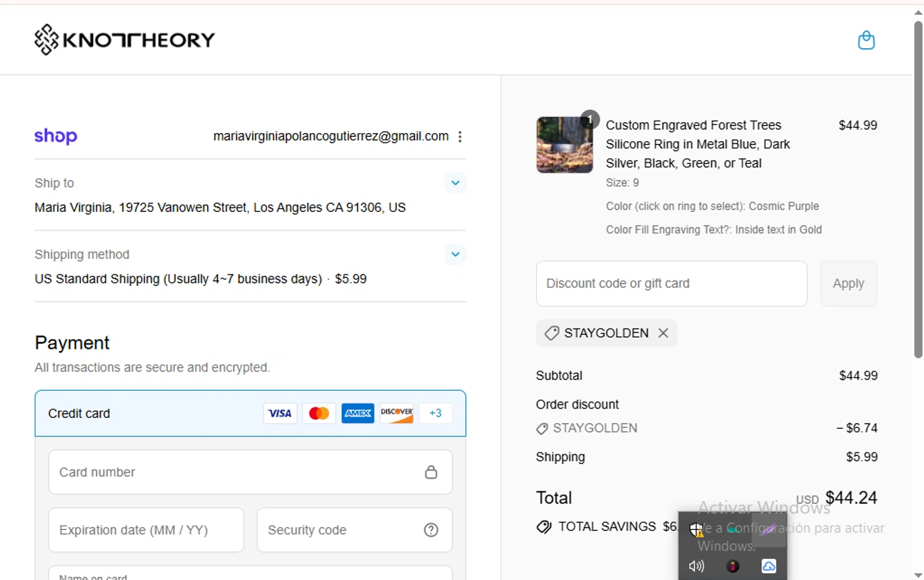Screen dimensions: 924x580
Task: Click the product title 'Custom Engraved Forest Trees'
Action: point(694,125)
